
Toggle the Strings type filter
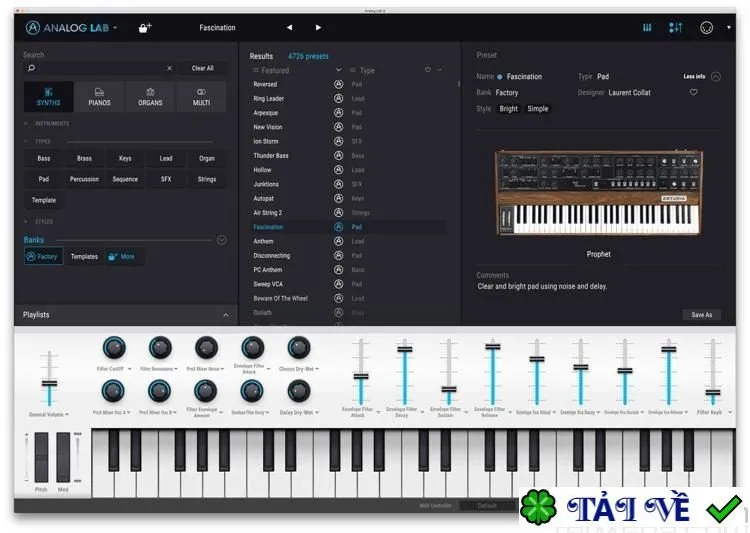[207, 179]
